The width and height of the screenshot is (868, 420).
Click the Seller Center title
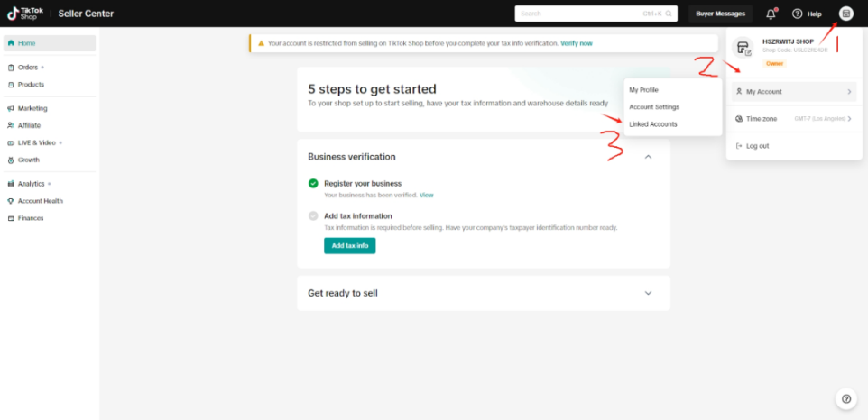pos(86,14)
